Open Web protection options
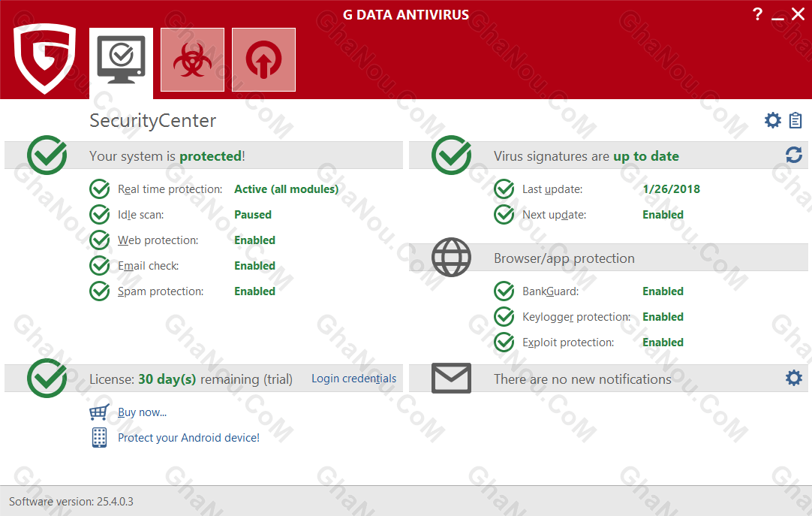The width and height of the screenshot is (812, 516). [158, 240]
